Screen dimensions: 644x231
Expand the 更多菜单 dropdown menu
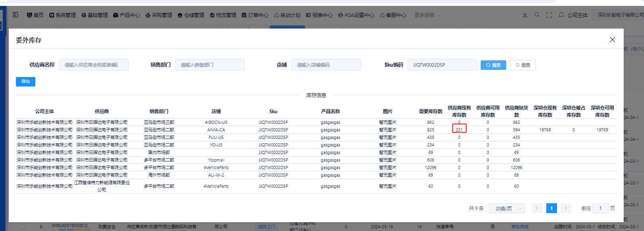pos(427,15)
